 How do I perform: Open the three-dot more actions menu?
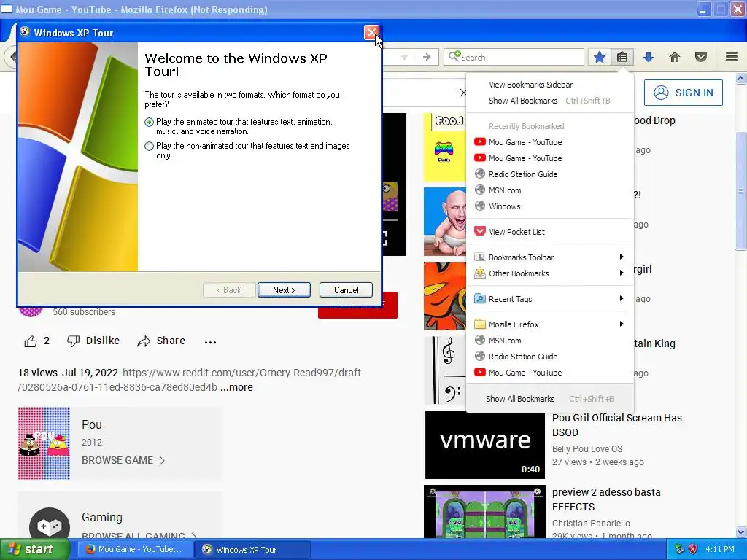[x=210, y=341]
